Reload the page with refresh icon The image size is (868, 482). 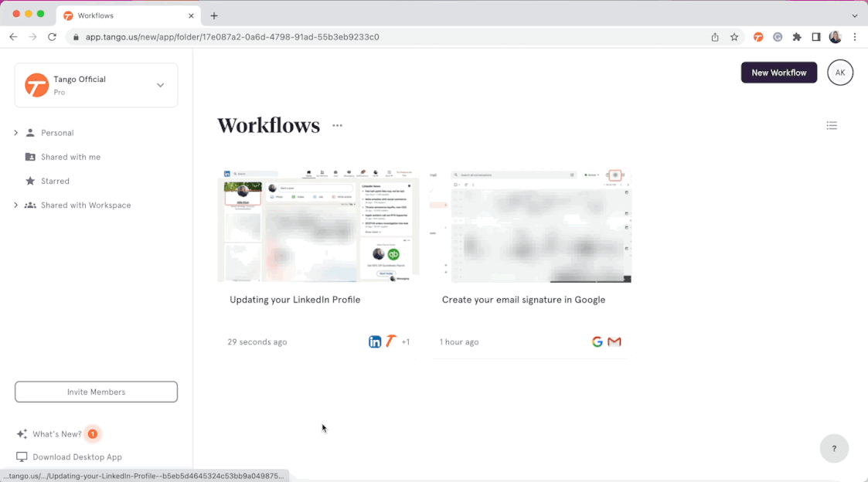click(x=52, y=37)
